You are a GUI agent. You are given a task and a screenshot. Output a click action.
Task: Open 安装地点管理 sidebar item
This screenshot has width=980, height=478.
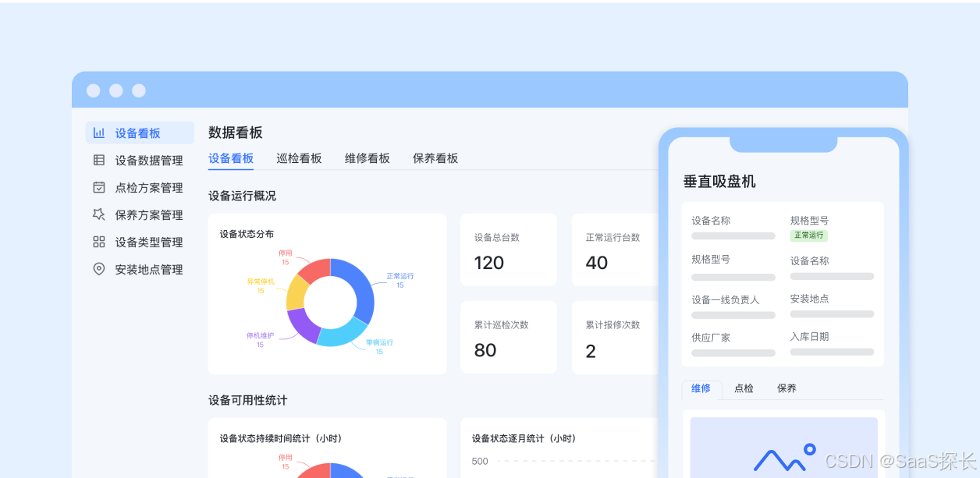tap(140, 269)
